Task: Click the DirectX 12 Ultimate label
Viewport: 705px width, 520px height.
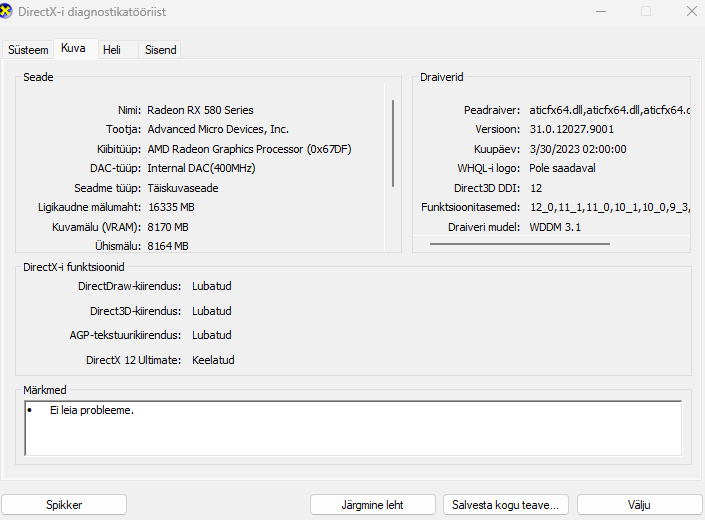Action: pos(134,360)
